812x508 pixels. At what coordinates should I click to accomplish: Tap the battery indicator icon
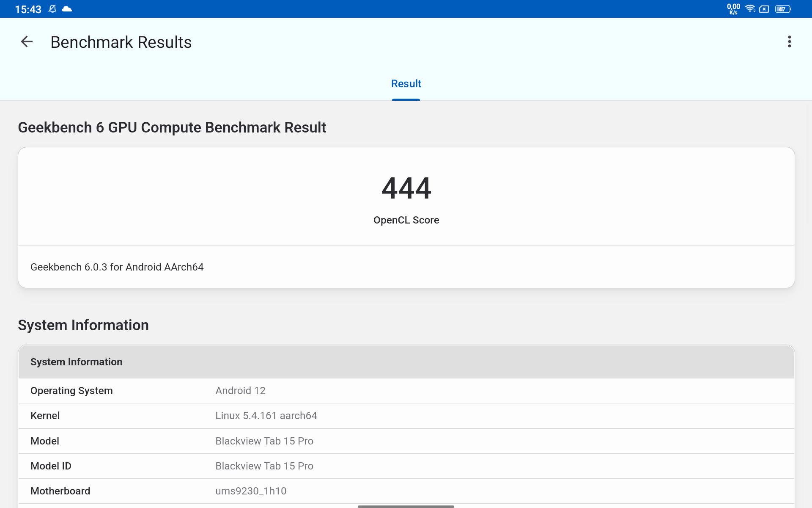click(783, 9)
